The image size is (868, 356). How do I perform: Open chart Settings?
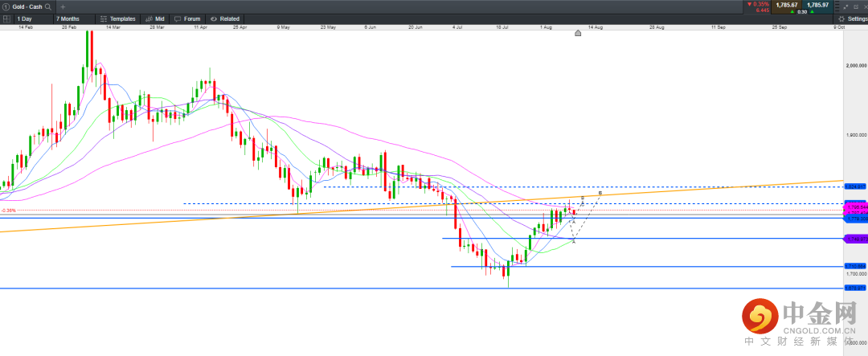pos(852,18)
